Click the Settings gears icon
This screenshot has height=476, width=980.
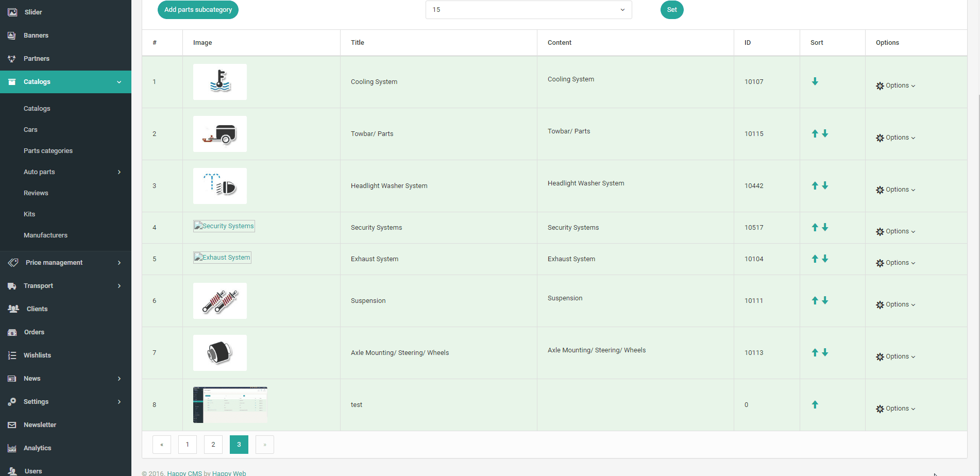click(12, 402)
